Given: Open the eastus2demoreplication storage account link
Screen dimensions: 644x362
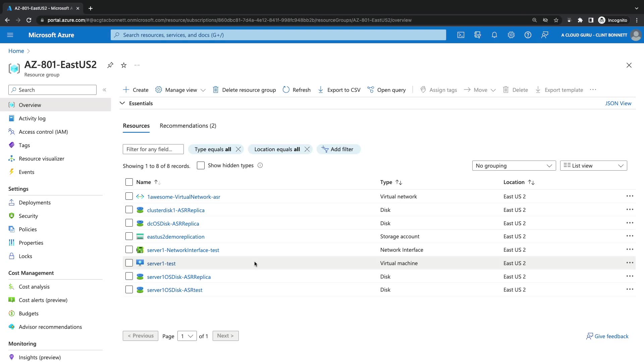Looking at the screenshot, I should [176, 237].
